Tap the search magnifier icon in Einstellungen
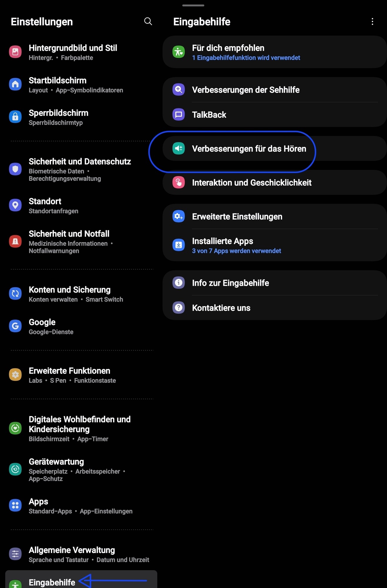 (148, 21)
